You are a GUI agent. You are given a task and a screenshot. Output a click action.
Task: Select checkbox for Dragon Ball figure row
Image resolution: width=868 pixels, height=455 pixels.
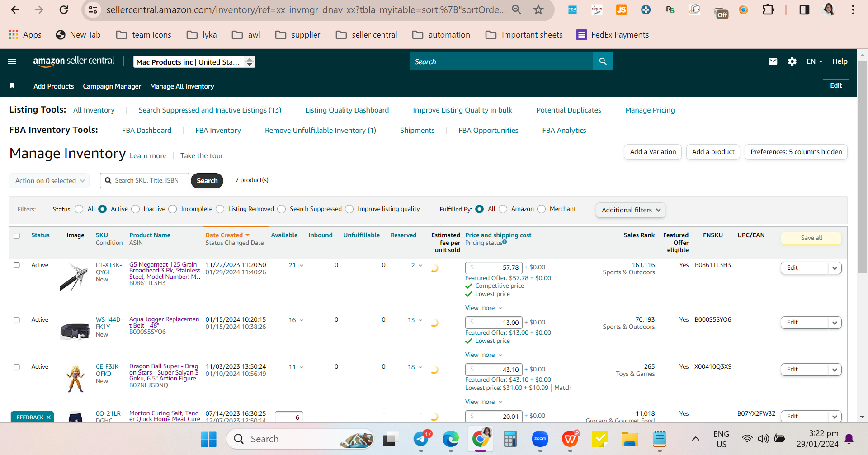point(17,367)
